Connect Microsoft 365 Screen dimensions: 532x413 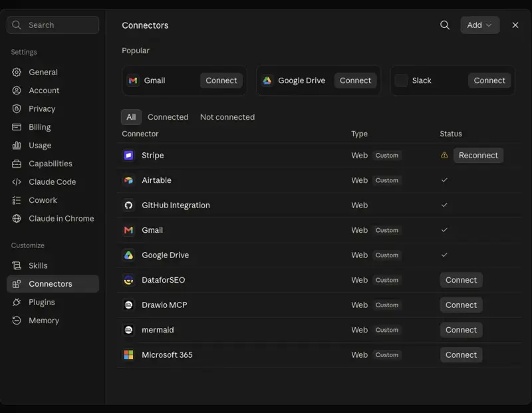pyautogui.click(x=461, y=355)
